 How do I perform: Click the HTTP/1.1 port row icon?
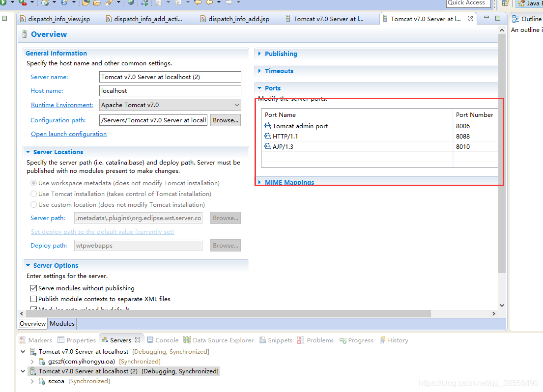tap(268, 136)
